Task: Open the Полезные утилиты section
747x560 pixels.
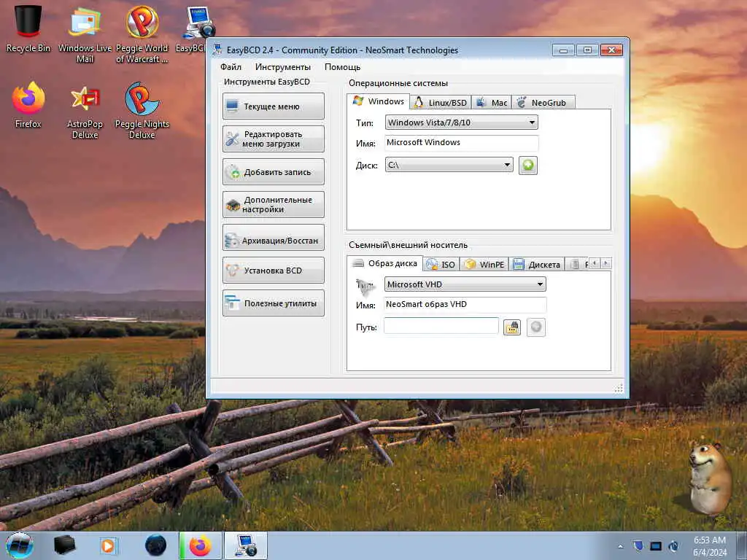Action: coord(273,303)
